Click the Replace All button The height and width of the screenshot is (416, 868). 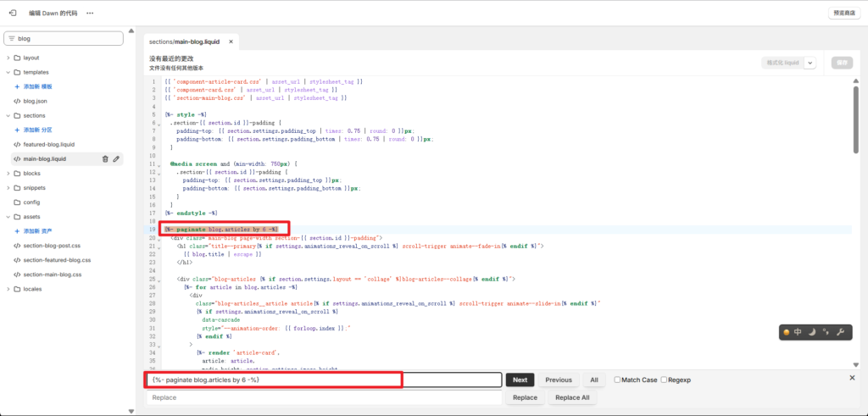[572, 397]
